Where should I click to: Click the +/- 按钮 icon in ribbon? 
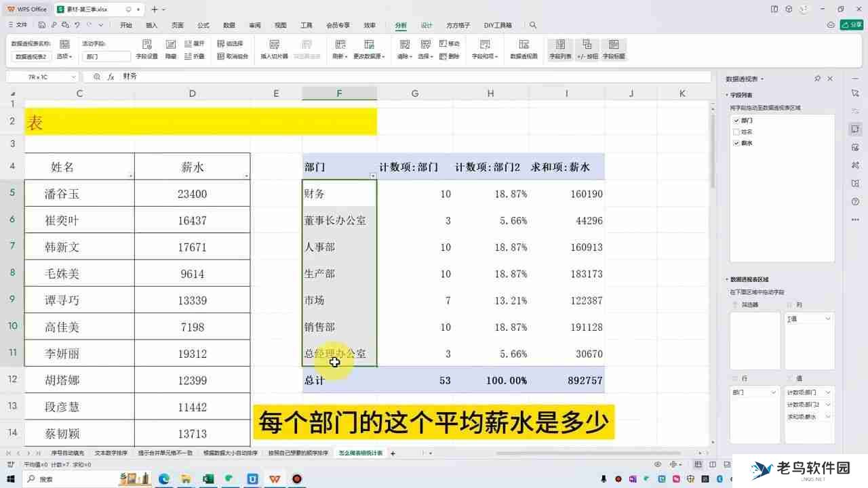tap(589, 47)
